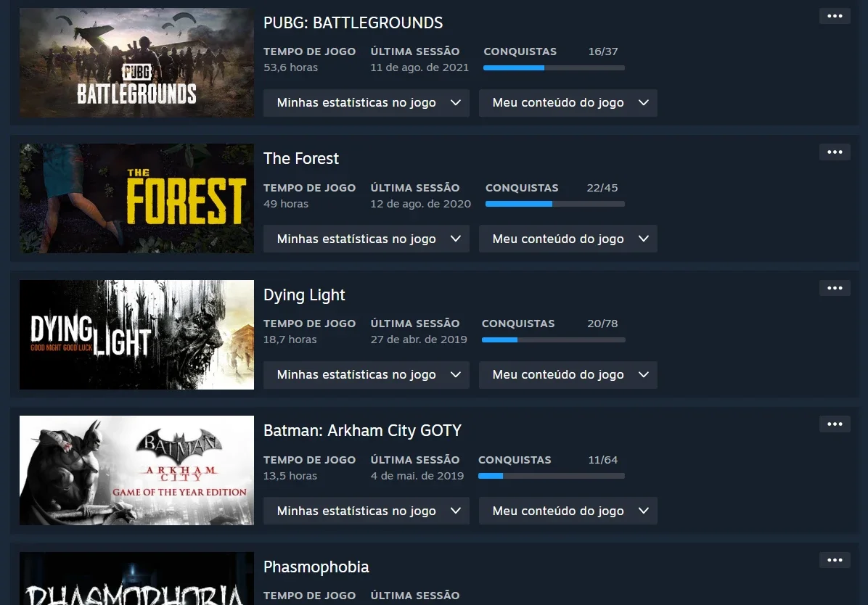The image size is (868, 605).
Task: Click PUBG achievements progress bar 16/37
Action: point(554,68)
